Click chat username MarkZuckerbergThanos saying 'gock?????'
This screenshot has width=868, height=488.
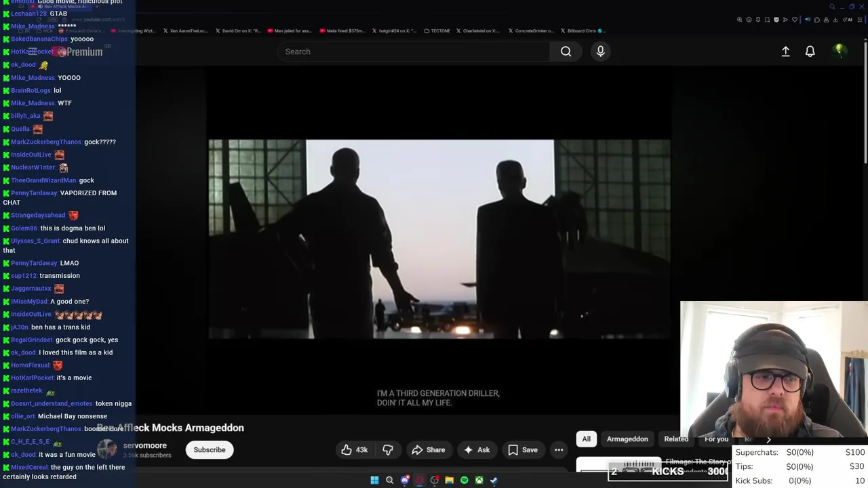pyautogui.click(x=46, y=142)
